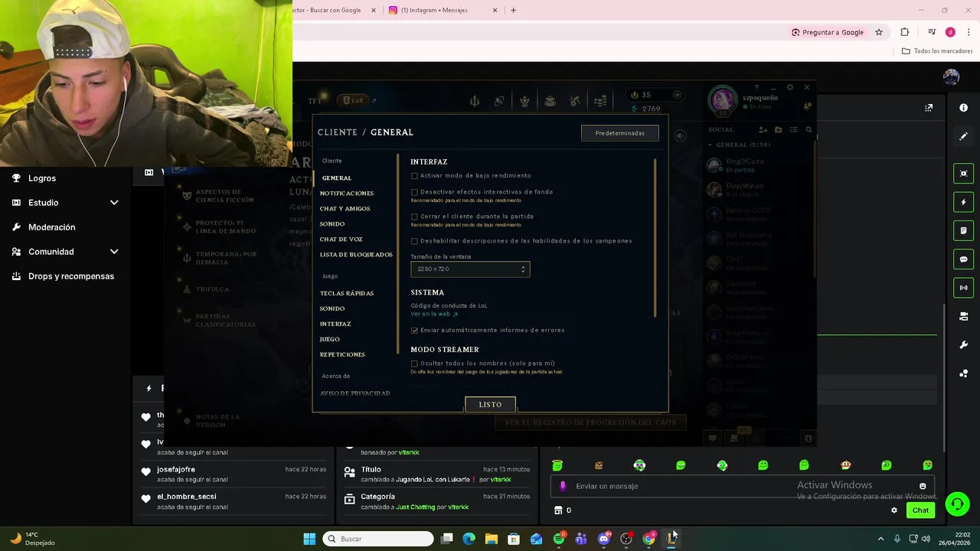The image size is (980, 551).
Task: Open SONIDO under the Juego section
Action: click(332, 309)
